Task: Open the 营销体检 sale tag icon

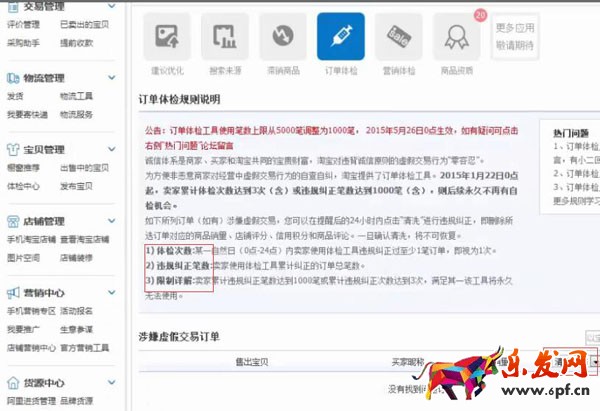Action: point(399,36)
